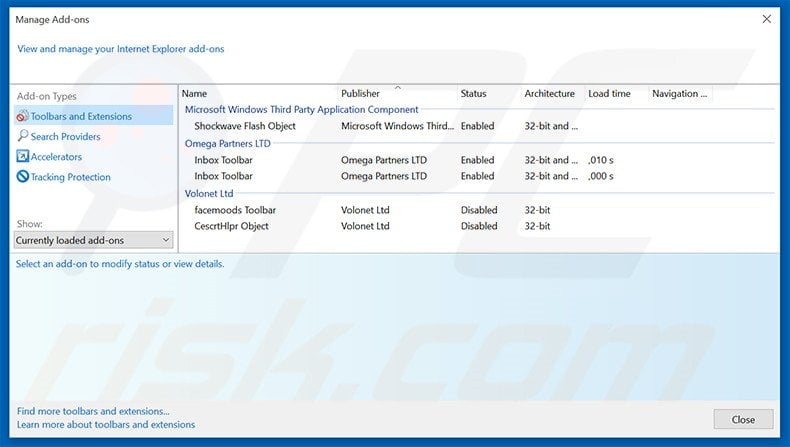Close the Manage Add-ons window with X
The height and width of the screenshot is (447, 790).
click(766, 19)
